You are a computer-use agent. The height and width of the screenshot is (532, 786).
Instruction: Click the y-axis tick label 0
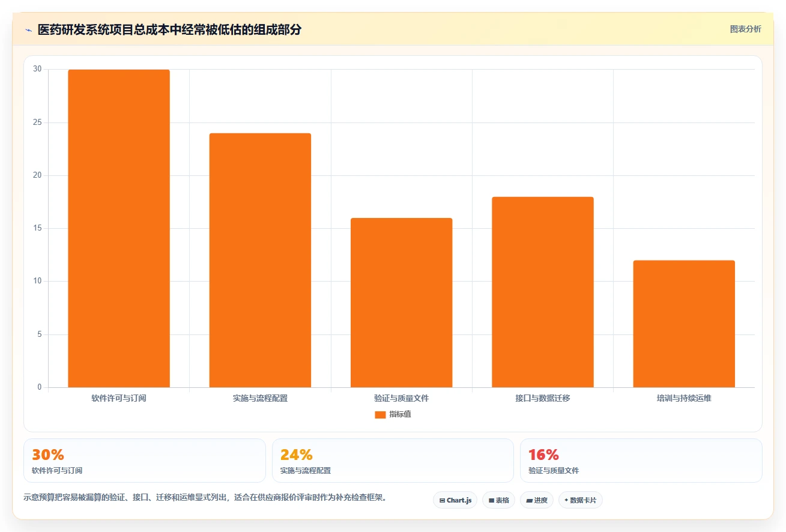[40, 387]
